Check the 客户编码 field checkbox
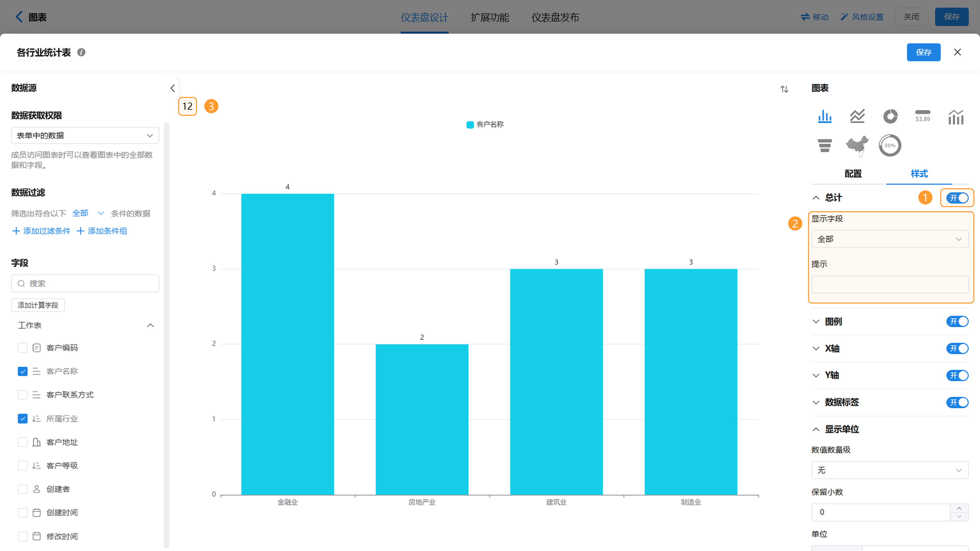 (22, 347)
